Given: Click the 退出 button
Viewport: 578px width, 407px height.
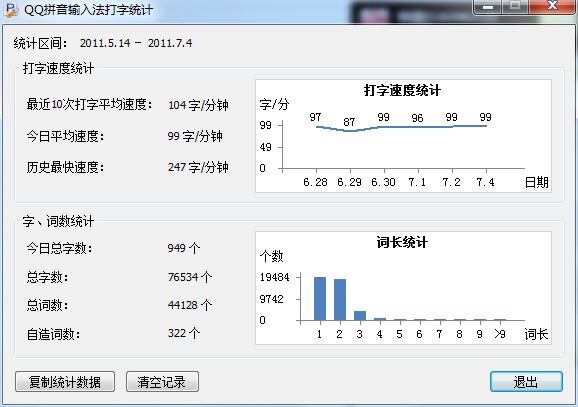Looking at the screenshot, I should pos(526,382).
